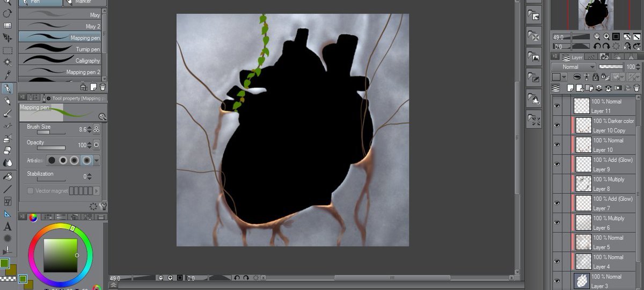The height and width of the screenshot is (290, 644).
Task: Adjust the layer opacity slider
Action: (x=611, y=67)
